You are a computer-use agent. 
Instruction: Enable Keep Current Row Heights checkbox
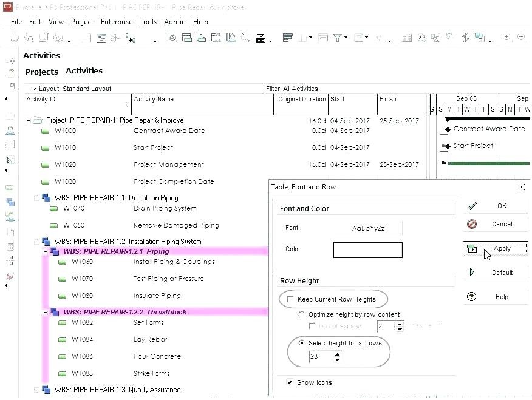click(x=290, y=299)
